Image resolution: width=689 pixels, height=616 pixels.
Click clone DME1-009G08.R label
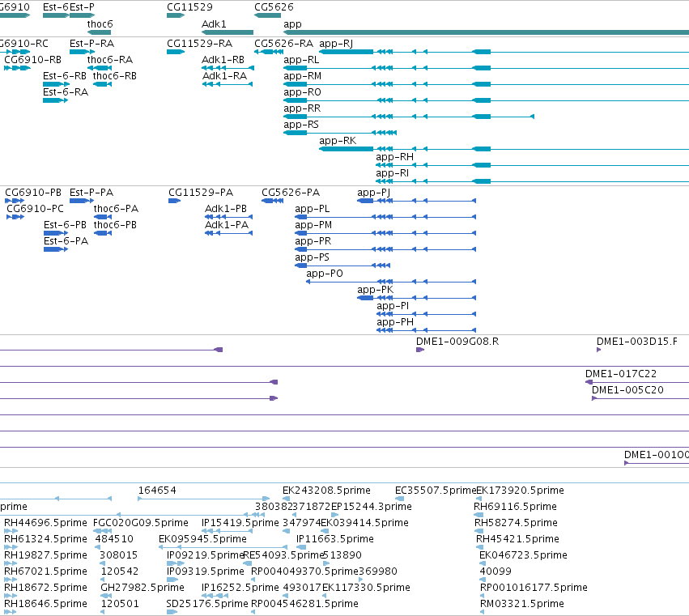coord(457,342)
